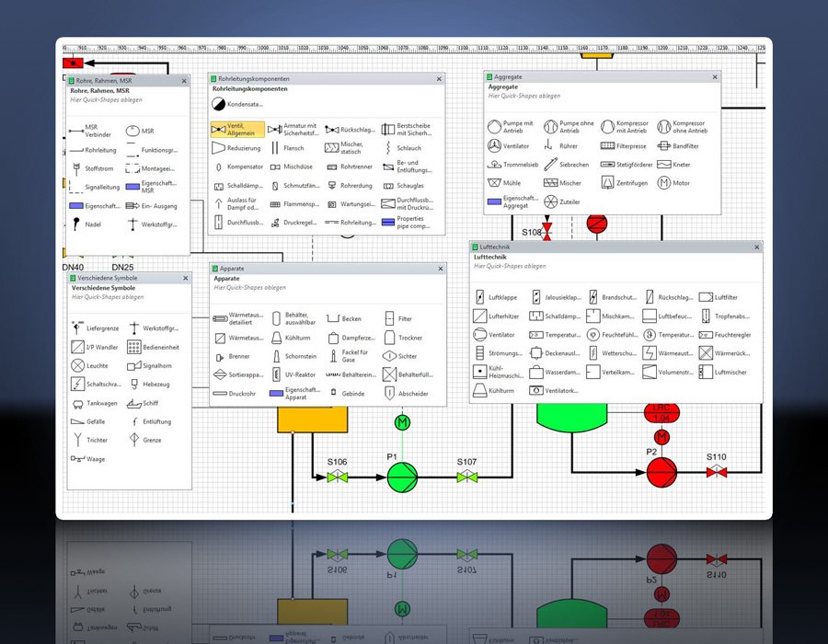Select the Leuchte symbol
The width and height of the screenshot is (828, 644).
coord(89,365)
